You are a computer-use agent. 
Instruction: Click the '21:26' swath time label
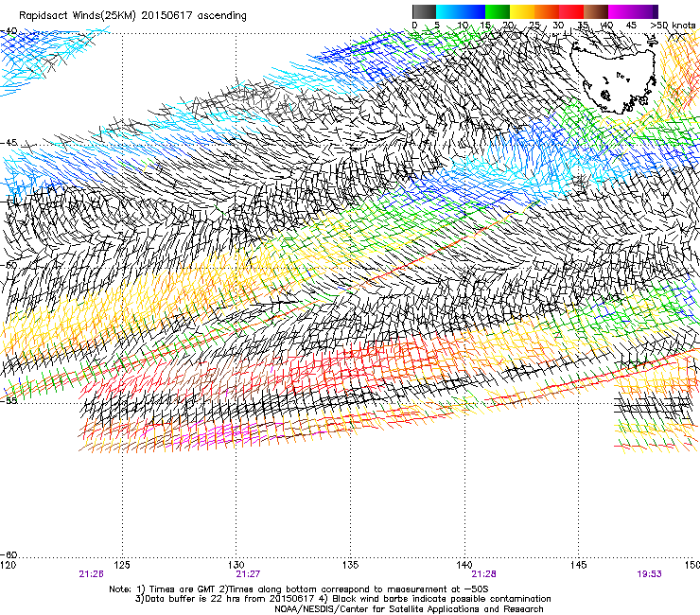[91, 574]
